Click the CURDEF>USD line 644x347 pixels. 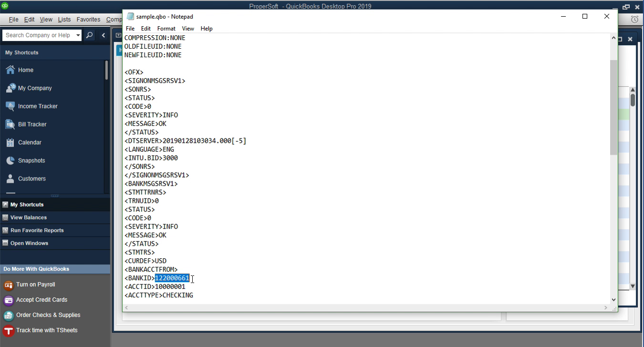[145, 261]
